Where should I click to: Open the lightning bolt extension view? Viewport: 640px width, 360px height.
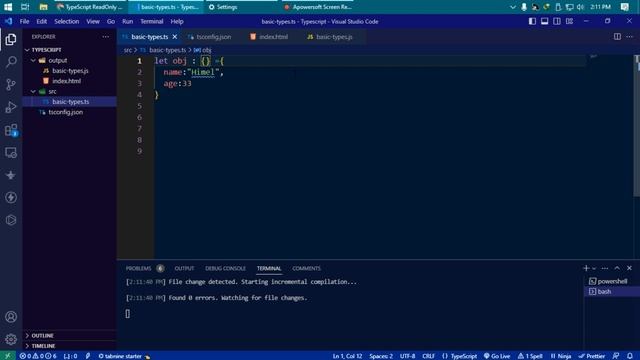pos(11,198)
